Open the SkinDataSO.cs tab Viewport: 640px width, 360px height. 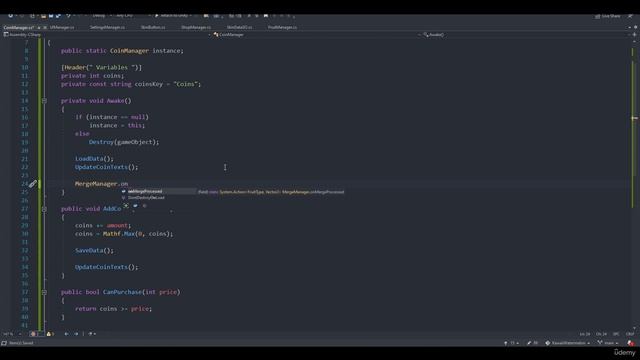(239, 28)
